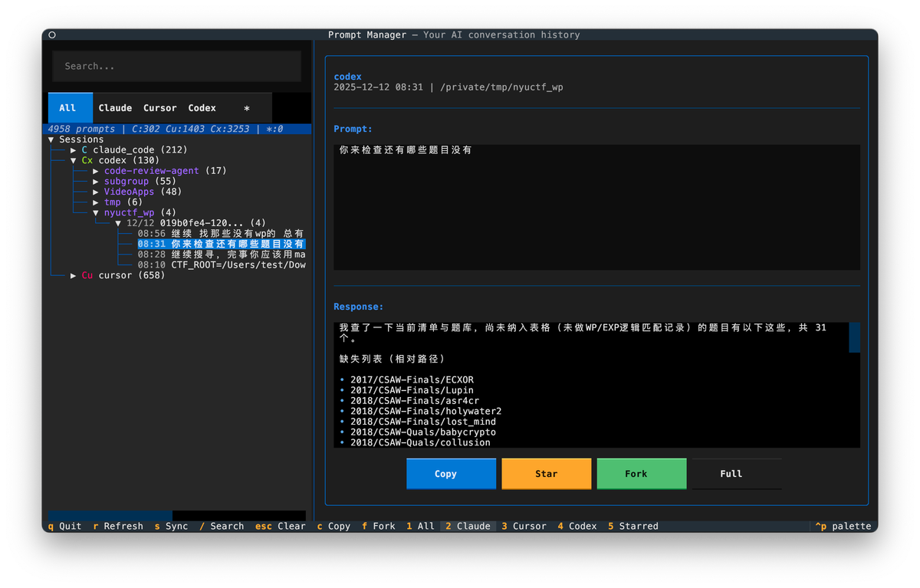Click 4 Codex in footer
This screenshot has height=588, width=920.
click(x=577, y=526)
